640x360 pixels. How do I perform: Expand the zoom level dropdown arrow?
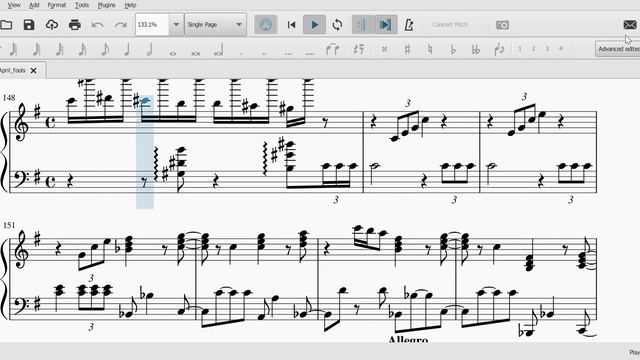(176, 25)
